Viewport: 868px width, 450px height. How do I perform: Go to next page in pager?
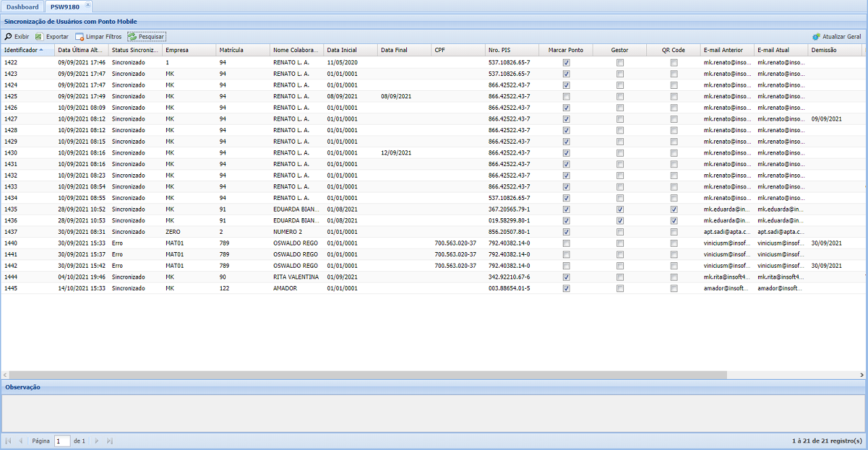pyautogui.click(x=97, y=441)
